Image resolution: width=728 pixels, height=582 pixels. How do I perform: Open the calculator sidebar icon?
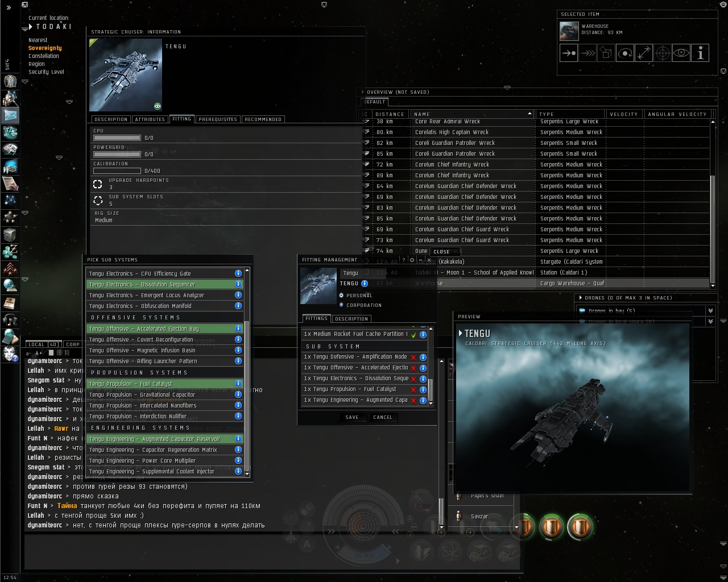tap(10, 337)
